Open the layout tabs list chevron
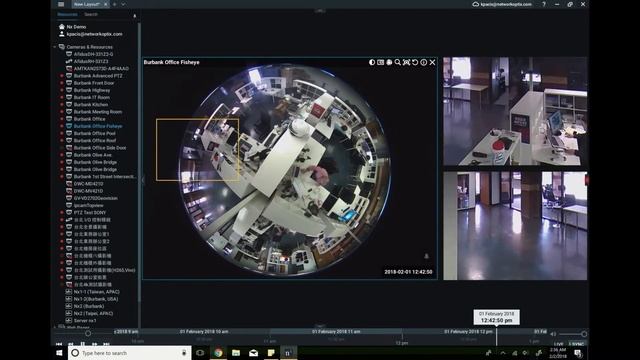Viewport: 640px width, 360px height. (x=123, y=4)
